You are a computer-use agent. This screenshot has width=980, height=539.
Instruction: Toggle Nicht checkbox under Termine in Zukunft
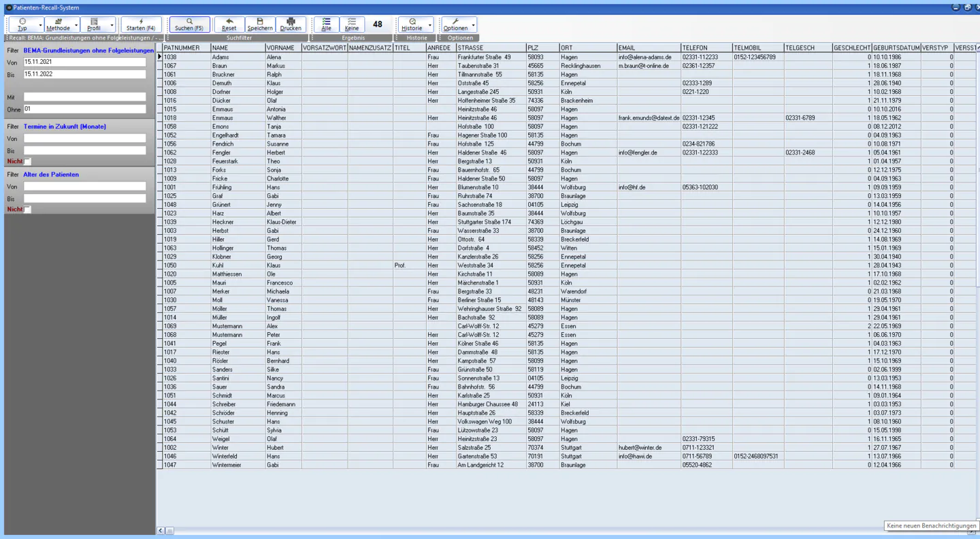(x=28, y=162)
